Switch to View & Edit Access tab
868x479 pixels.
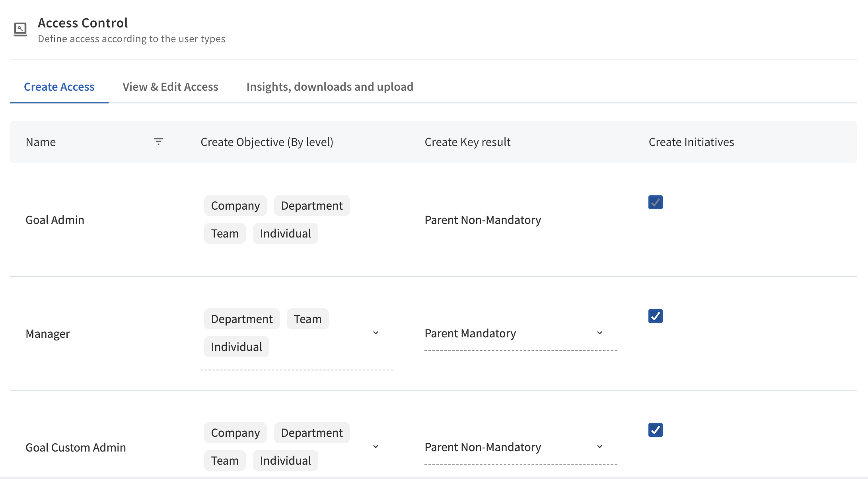pos(170,87)
